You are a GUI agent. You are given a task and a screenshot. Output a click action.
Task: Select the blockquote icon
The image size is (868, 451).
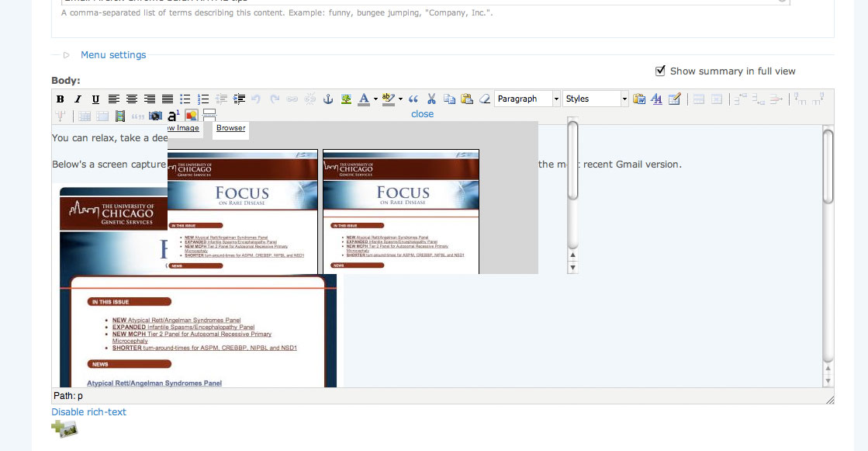[x=414, y=99]
